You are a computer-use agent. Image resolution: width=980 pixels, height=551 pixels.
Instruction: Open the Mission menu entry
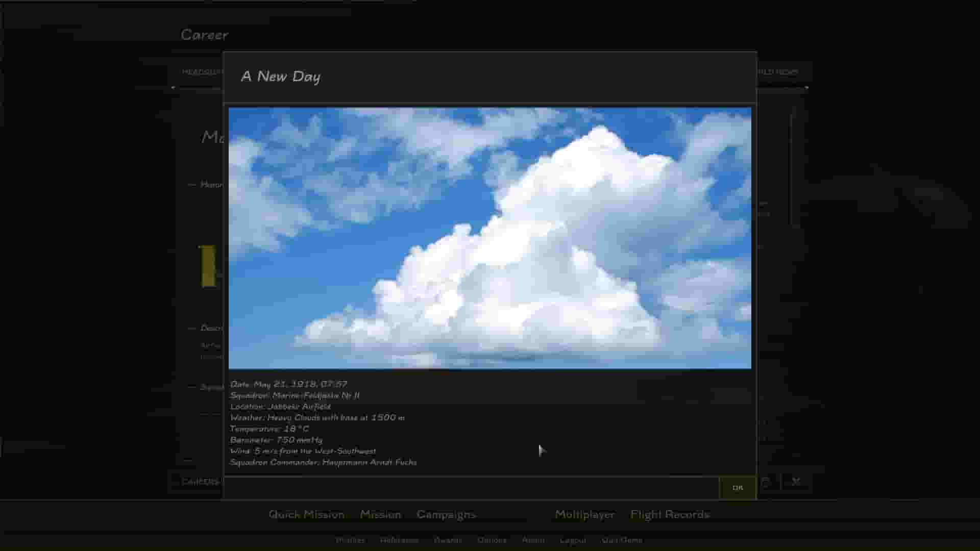[x=380, y=514]
